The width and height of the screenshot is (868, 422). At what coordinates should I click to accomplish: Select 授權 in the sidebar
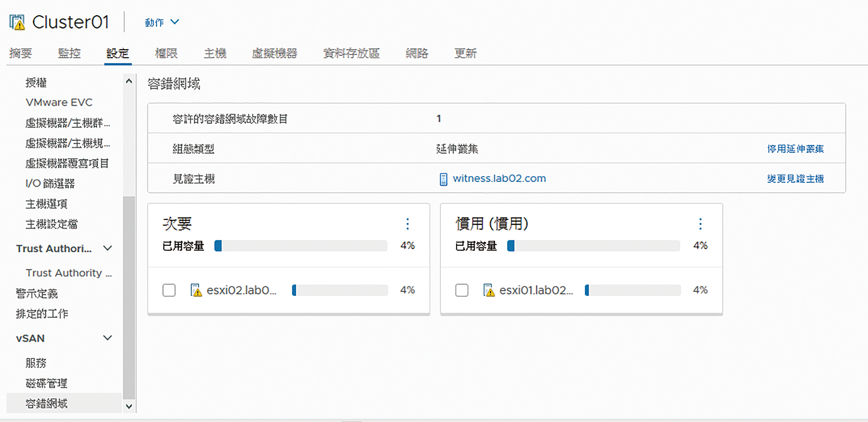36,83
